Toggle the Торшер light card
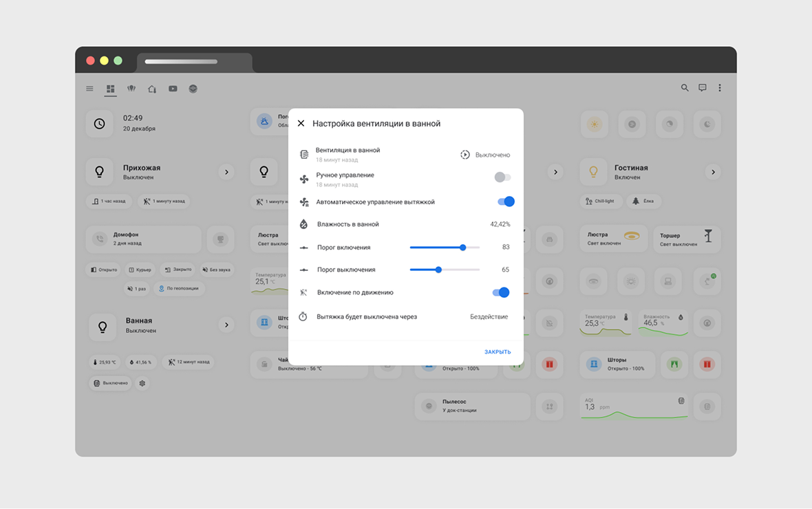The image size is (812, 509). (x=687, y=239)
